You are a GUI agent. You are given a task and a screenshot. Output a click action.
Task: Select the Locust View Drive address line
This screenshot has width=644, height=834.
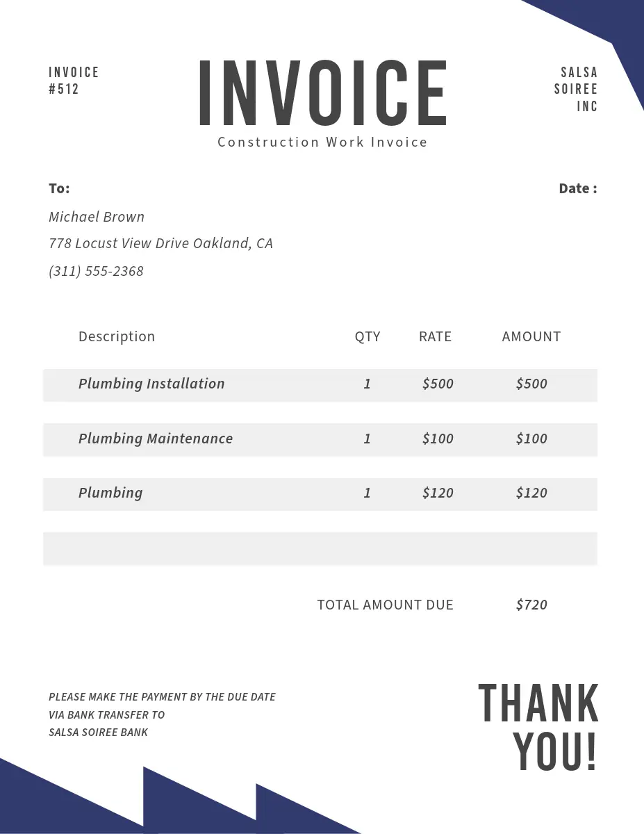pos(160,243)
